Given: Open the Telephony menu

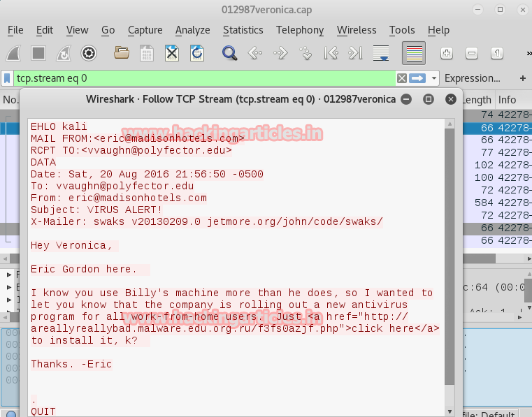Looking at the screenshot, I should [x=300, y=30].
